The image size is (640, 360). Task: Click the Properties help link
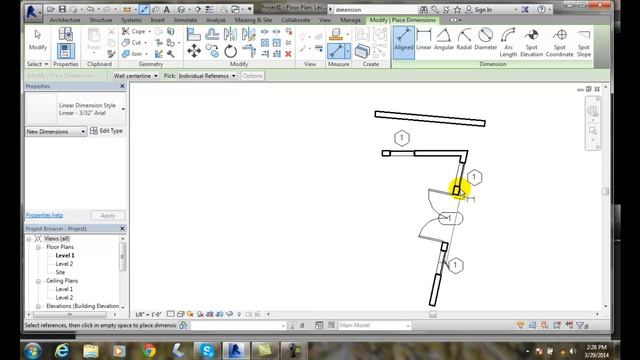pyautogui.click(x=44, y=215)
